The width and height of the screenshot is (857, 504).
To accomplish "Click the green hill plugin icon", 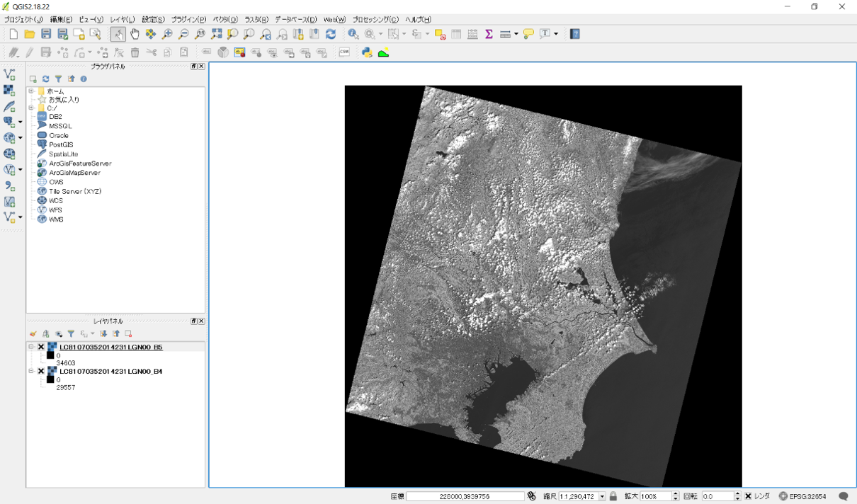I will tap(384, 52).
